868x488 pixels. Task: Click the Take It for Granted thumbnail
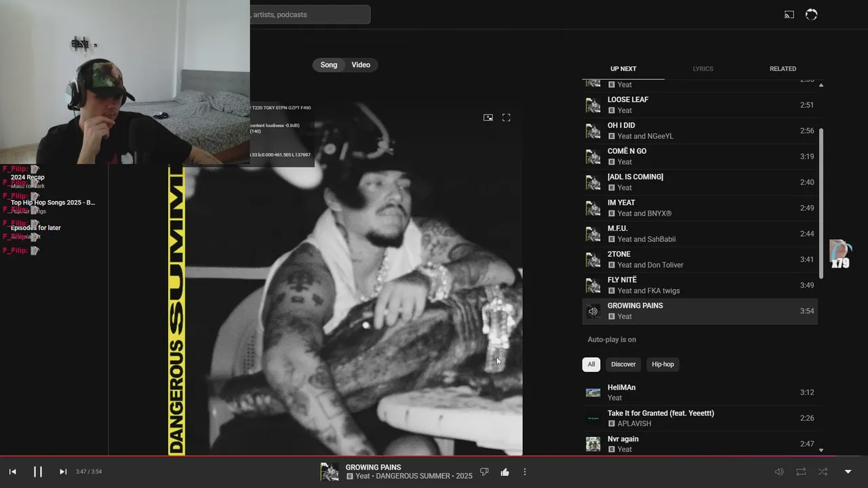click(593, 418)
